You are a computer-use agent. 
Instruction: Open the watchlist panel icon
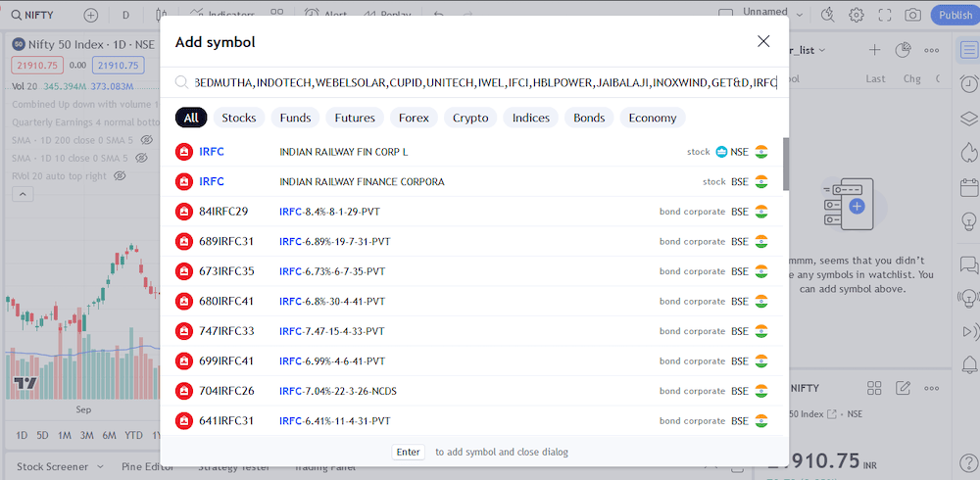968,50
